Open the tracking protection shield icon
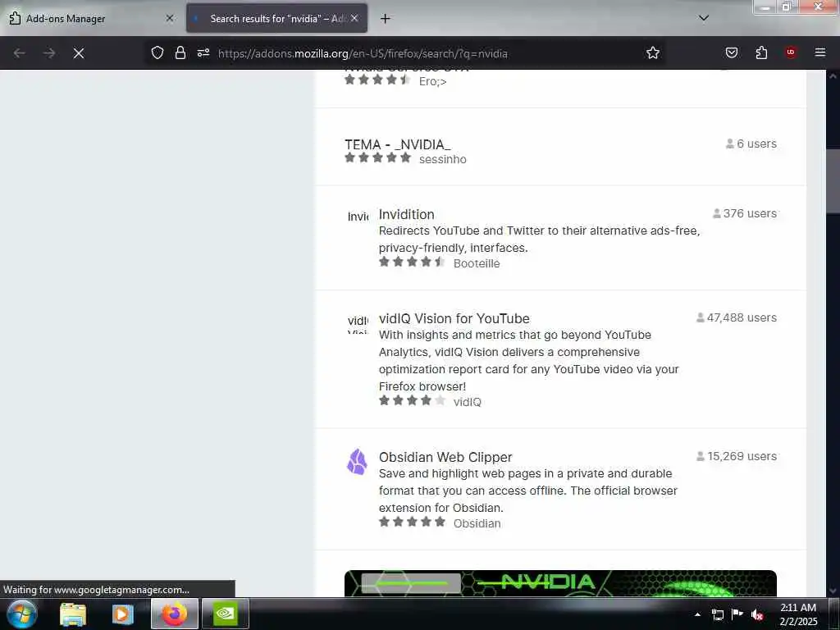 157,52
